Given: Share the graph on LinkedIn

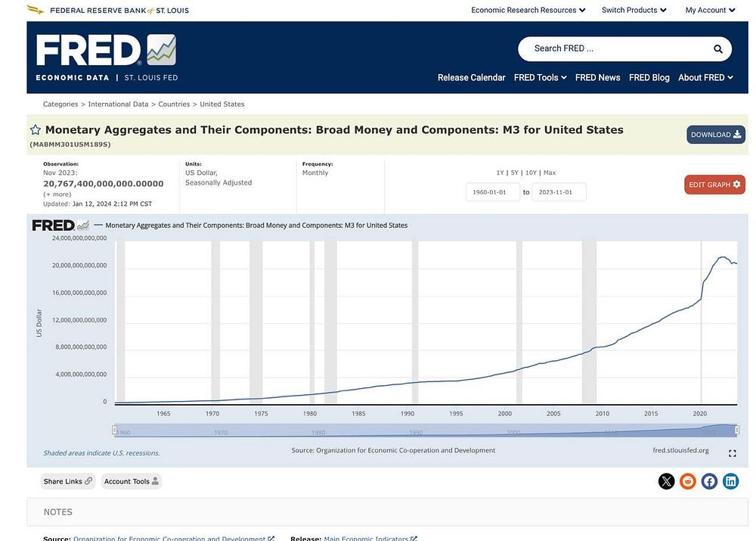Looking at the screenshot, I should [731, 481].
